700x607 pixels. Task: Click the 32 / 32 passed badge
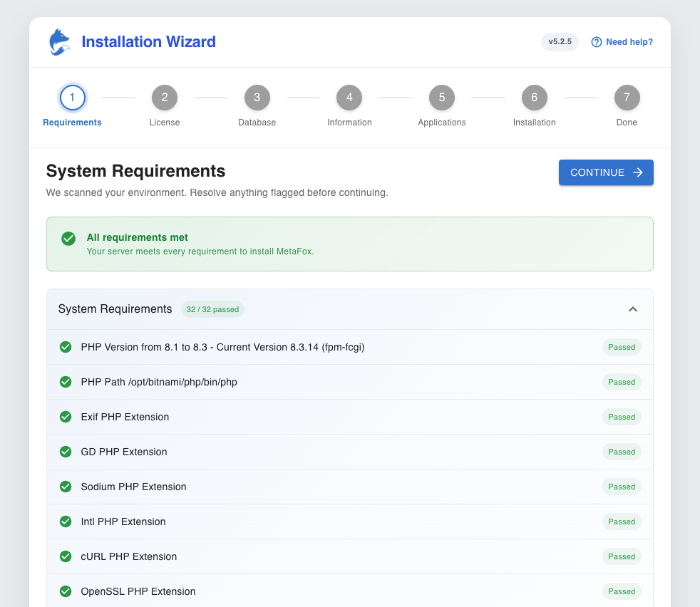(212, 309)
